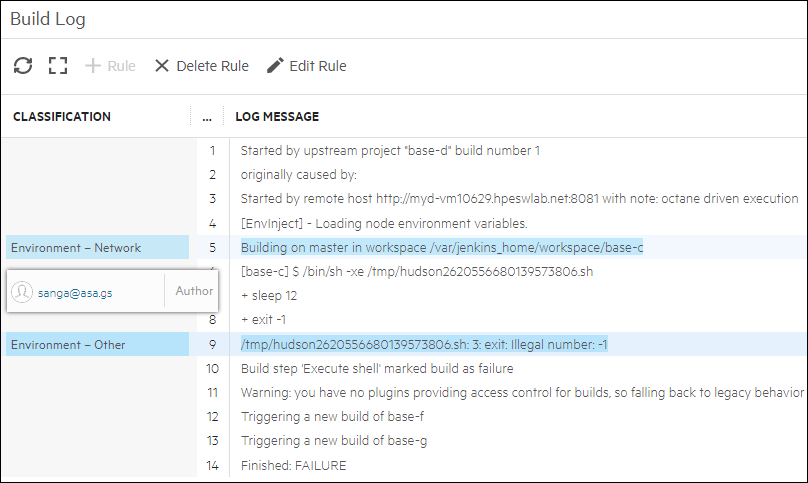Click the LOG MESSAGE column header
This screenshot has width=808, height=483.
(x=277, y=117)
